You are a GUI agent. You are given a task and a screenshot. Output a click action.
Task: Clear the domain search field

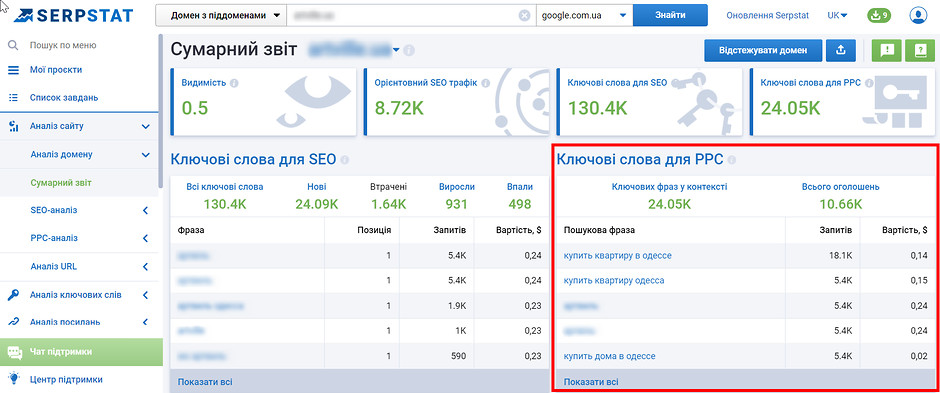coord(524,16)
